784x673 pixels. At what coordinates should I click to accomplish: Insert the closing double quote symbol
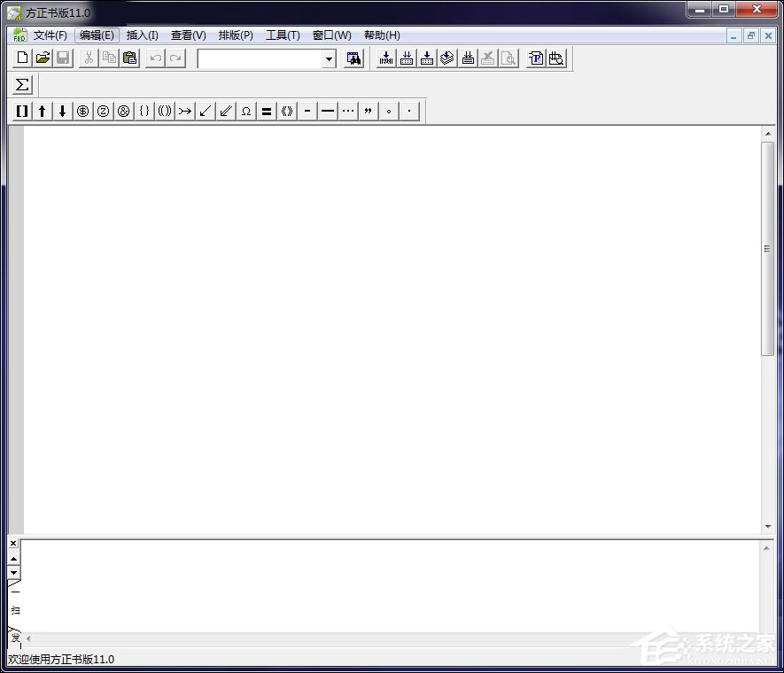(x=369, y=111)
